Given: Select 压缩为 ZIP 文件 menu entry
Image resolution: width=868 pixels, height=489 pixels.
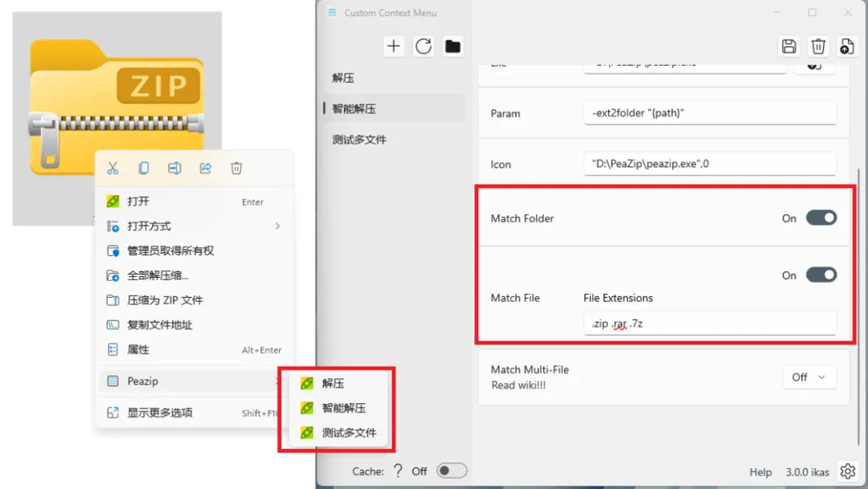Looking at the screenshot, I should point(195,300).
